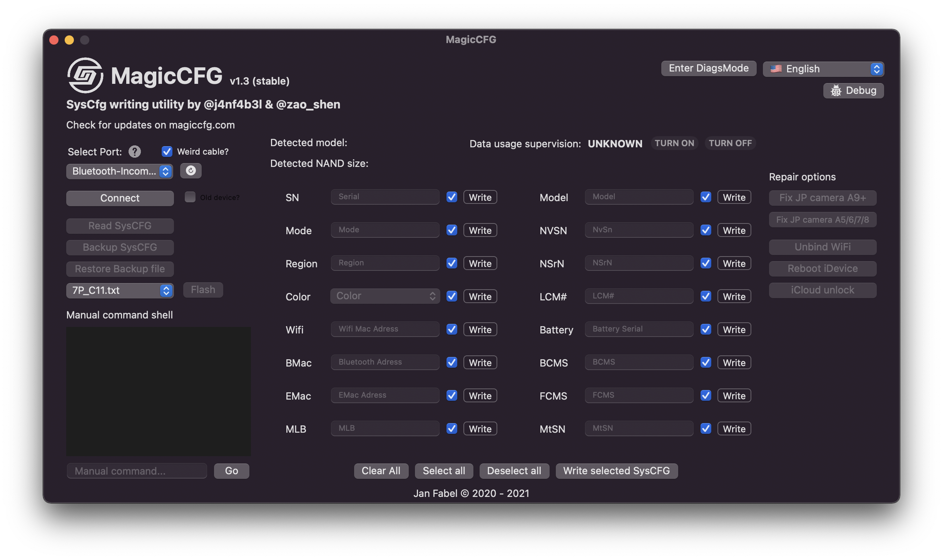This screenshot has width=943, height=560.
Task: Expand the 7P_C11.txt file dropdown
Action: pos(119,290)
